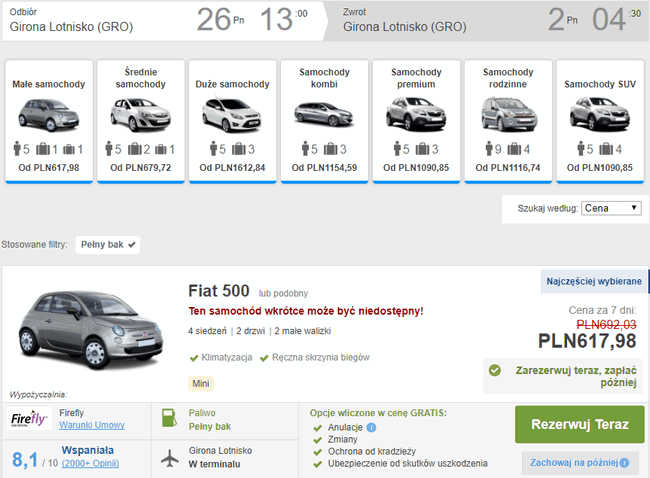Select the Samochody SUV category card
Viewport: 650px width, 478px height.
point(600,121)
